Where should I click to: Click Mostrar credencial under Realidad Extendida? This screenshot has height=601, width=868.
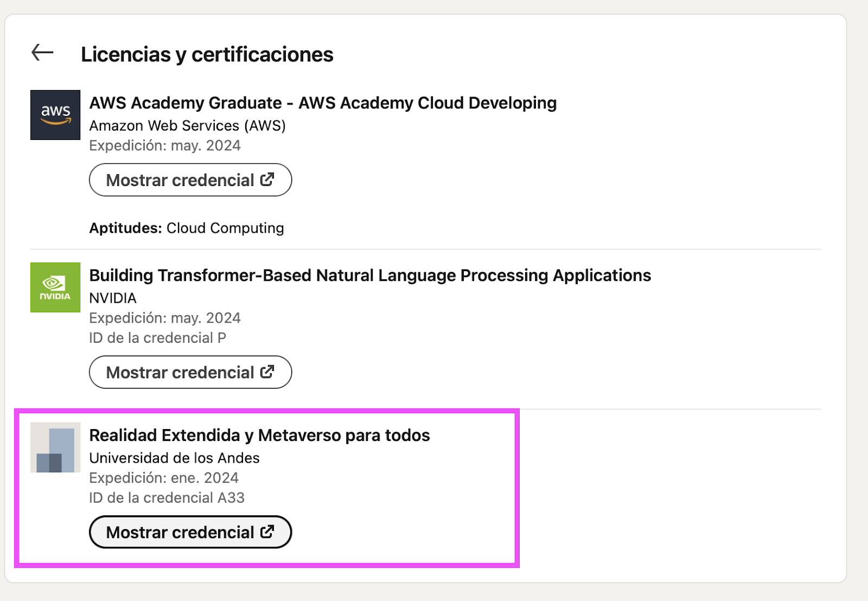click(x=190, y=532)
